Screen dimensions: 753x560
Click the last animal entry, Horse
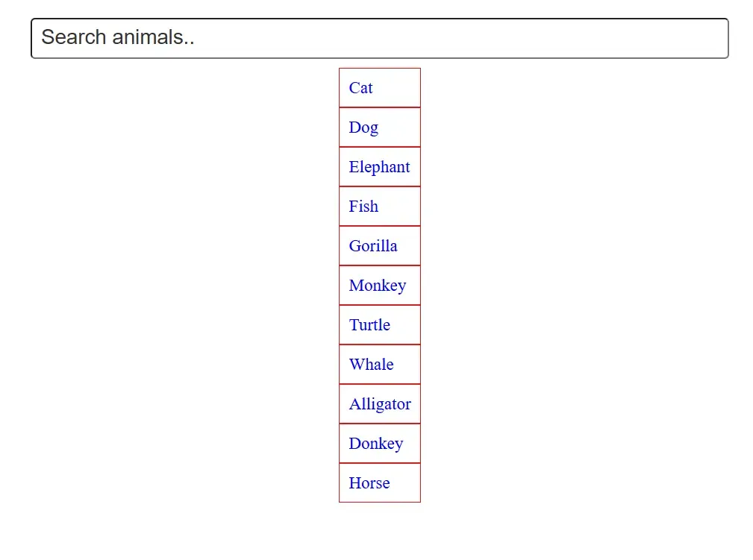369,483
